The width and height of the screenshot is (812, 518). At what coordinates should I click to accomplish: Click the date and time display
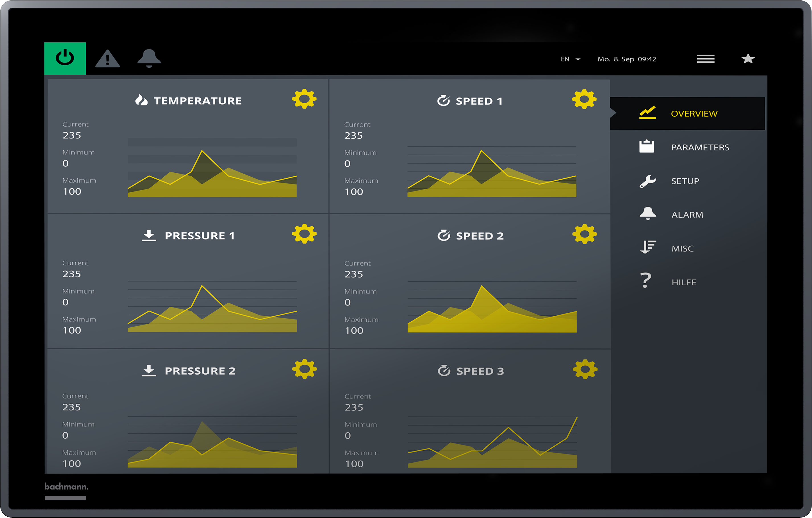[626, 59]
